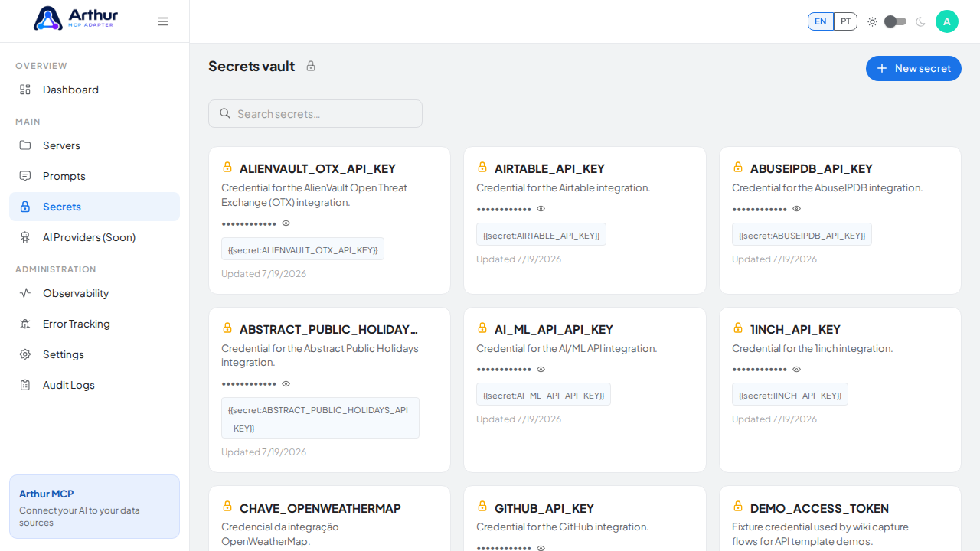Click lock icon on ALIENVAULT_OTX_API_KEY card
Screen dimensions: 980x551
click(227, 167)
